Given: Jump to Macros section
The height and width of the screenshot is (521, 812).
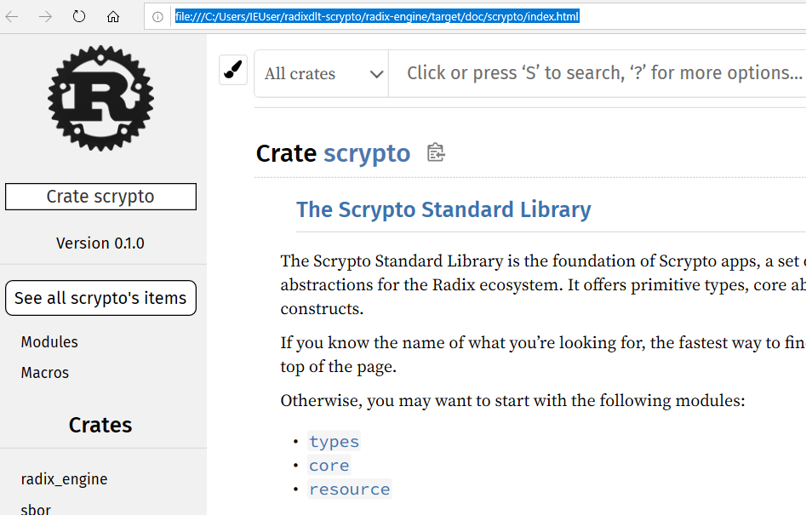Looking at the screenshot, I should point(45,373).
